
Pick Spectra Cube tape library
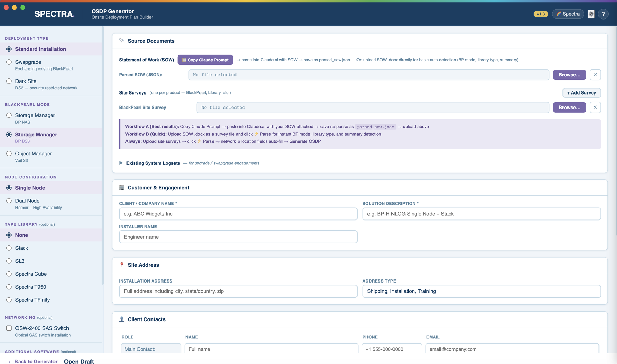9,274
